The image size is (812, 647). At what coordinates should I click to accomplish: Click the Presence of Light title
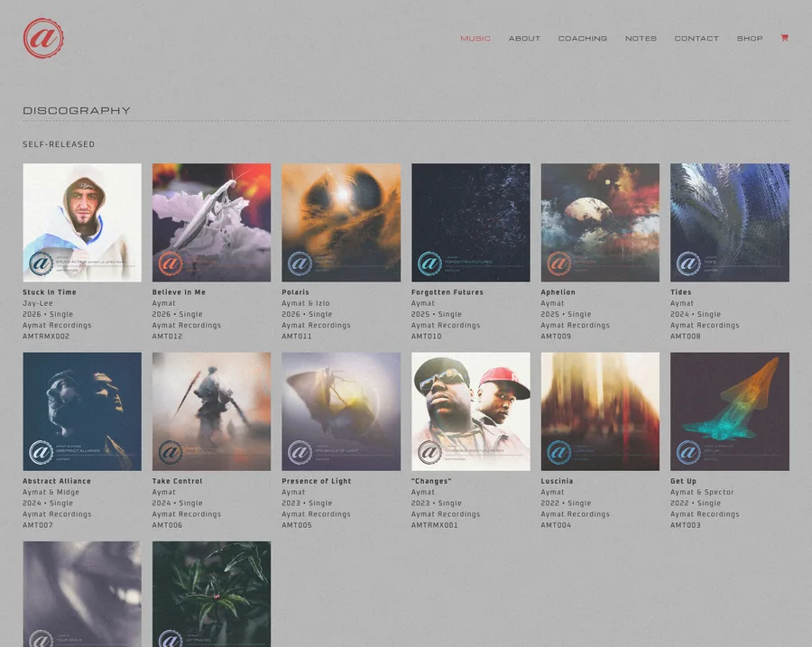317,481
